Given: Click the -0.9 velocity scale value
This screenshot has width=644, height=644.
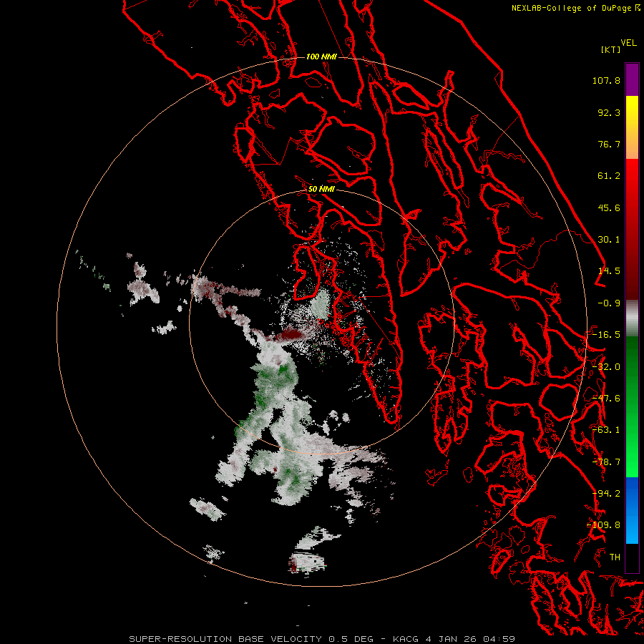Looking at the screenshot, I should [x=609, y=303].
